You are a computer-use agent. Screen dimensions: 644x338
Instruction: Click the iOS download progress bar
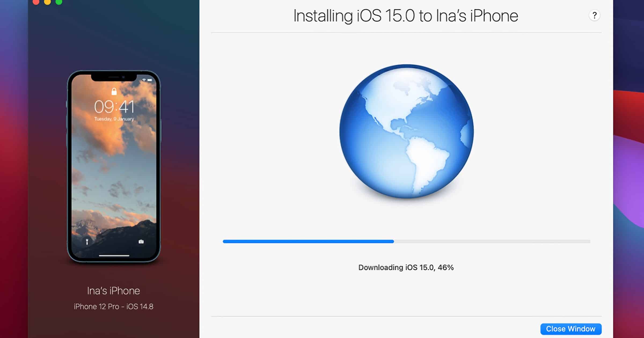tap(406, 241)
